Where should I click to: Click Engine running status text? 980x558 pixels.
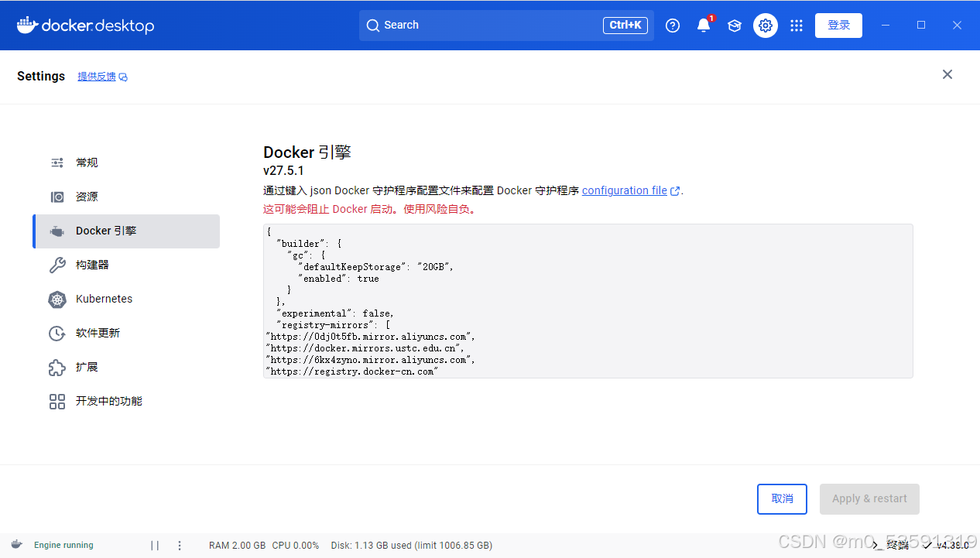point(63,545)
